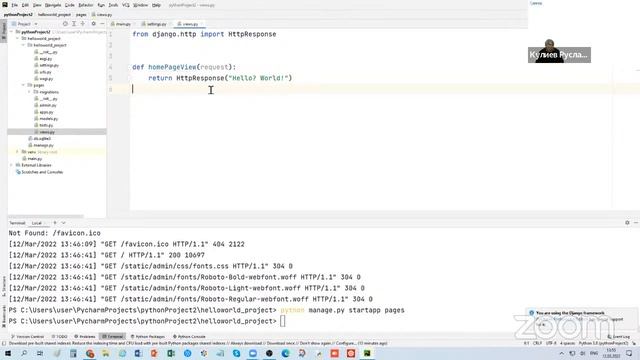Expand External Libraries node

[11, 165]
